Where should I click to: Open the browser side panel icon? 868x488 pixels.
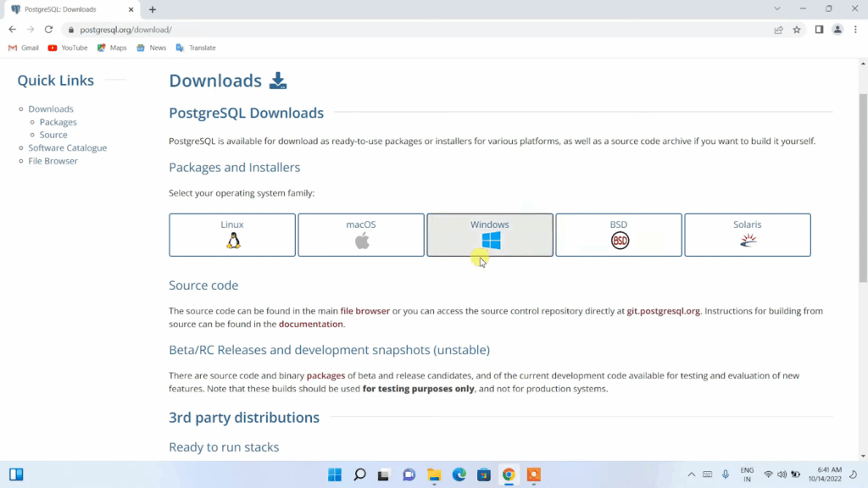pos(820,30)
